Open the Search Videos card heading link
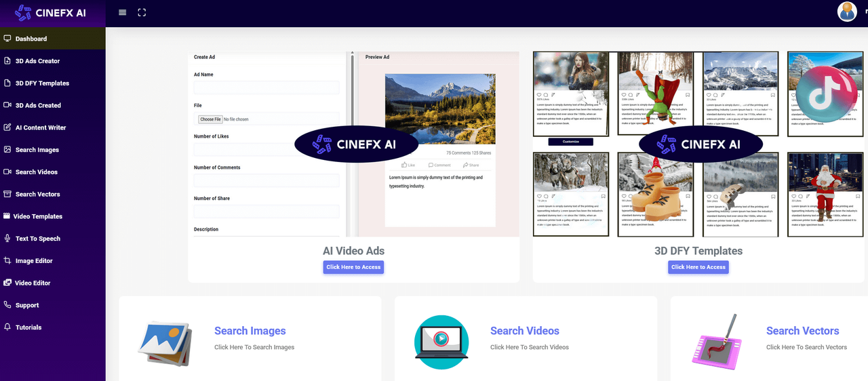The image size is (868, 381). [525, 331]
